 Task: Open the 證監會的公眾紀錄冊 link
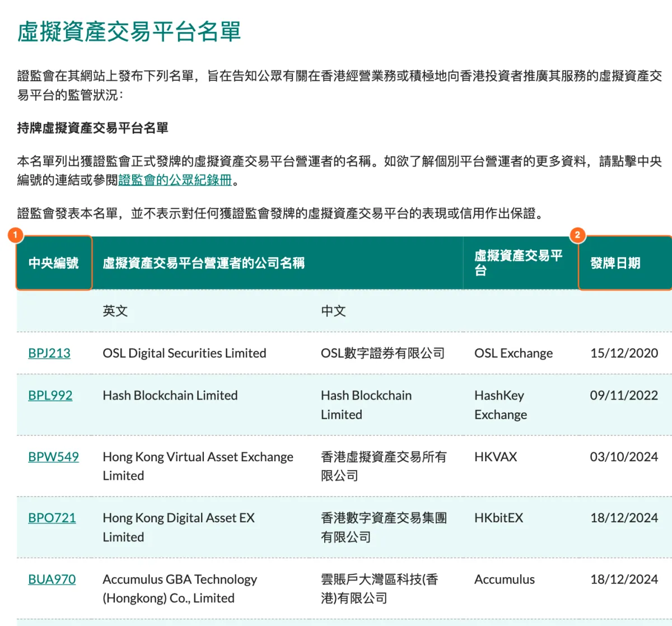click(175, 180)
